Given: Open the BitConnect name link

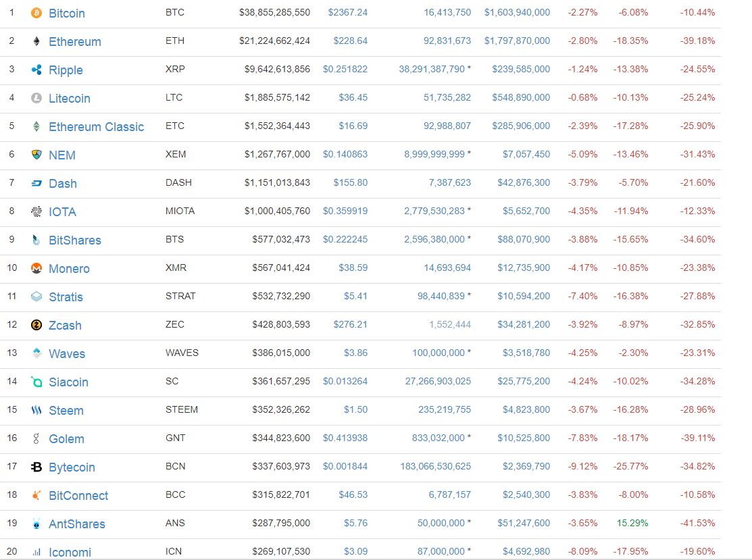Looking at the screenshot, I should click(x=78, y=495).
